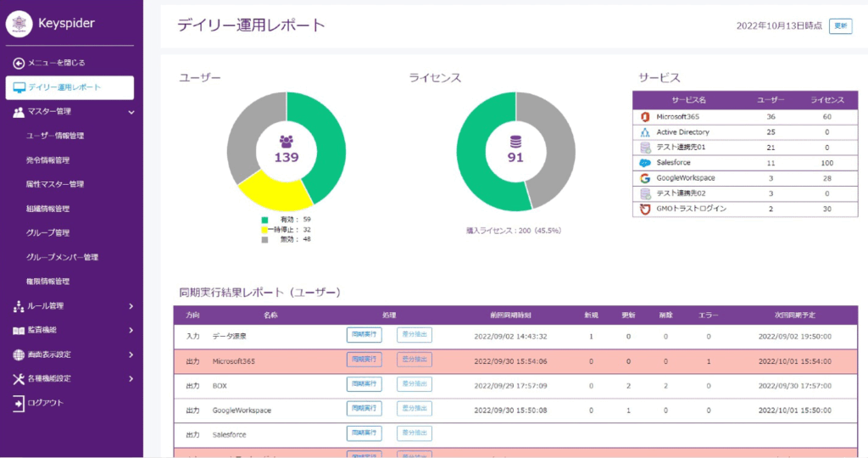This screenshot has width=868, height=458.
Task: Click 同期実行 for the Microsoft365 row
Action: click(x=364, y=360)
